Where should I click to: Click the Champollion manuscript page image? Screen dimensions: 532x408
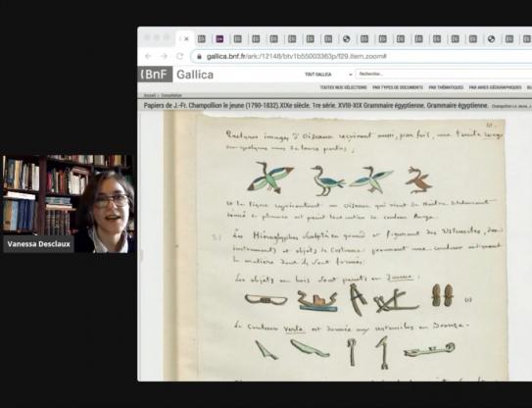335,247
